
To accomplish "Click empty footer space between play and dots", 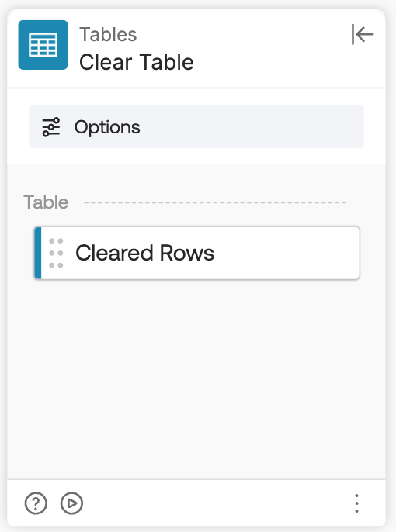I will pos(217,503).
